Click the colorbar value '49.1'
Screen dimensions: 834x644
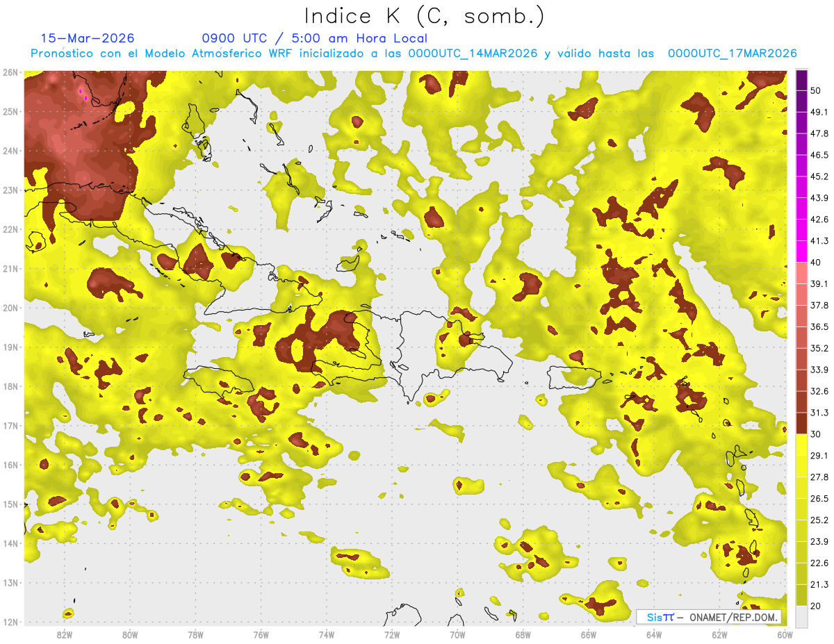(x=819, y=112)
